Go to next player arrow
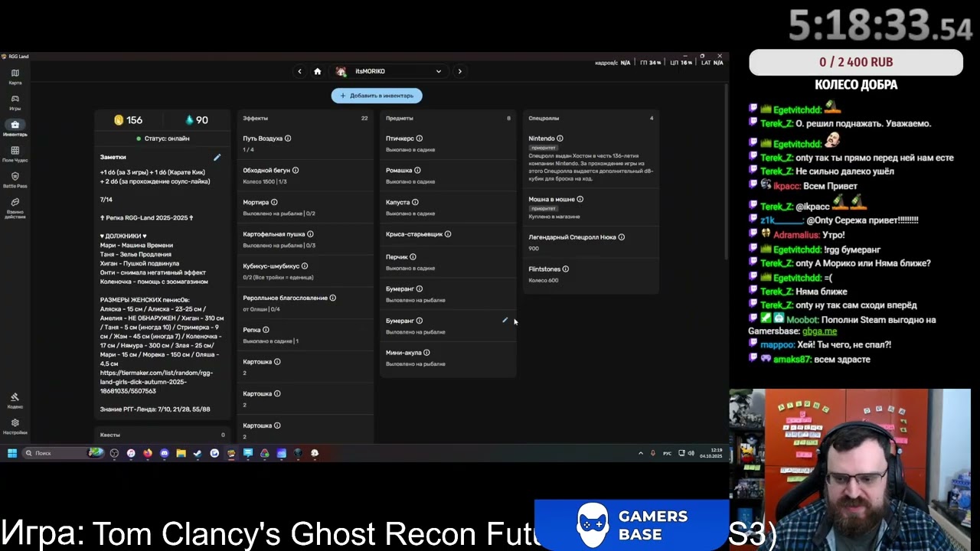The height and width of the screenshot is (551, 980). coord(459,71)
